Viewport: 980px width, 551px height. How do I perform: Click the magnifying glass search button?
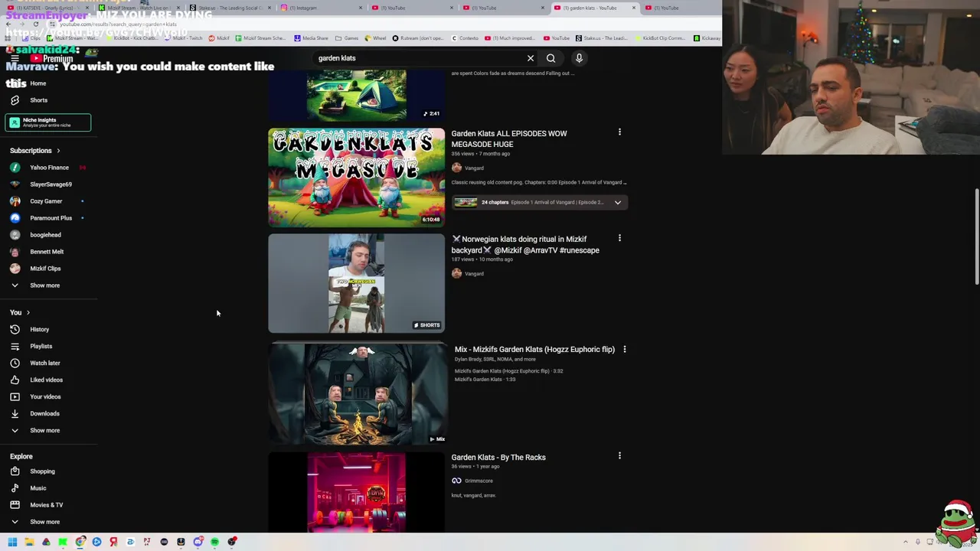[551, 58]
